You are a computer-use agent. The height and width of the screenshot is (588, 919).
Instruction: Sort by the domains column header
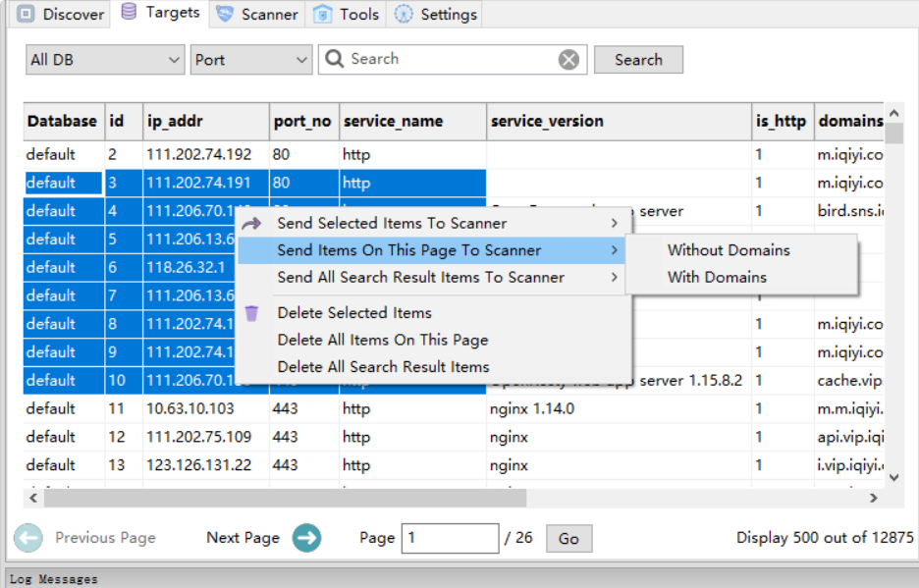click(849, 122)
